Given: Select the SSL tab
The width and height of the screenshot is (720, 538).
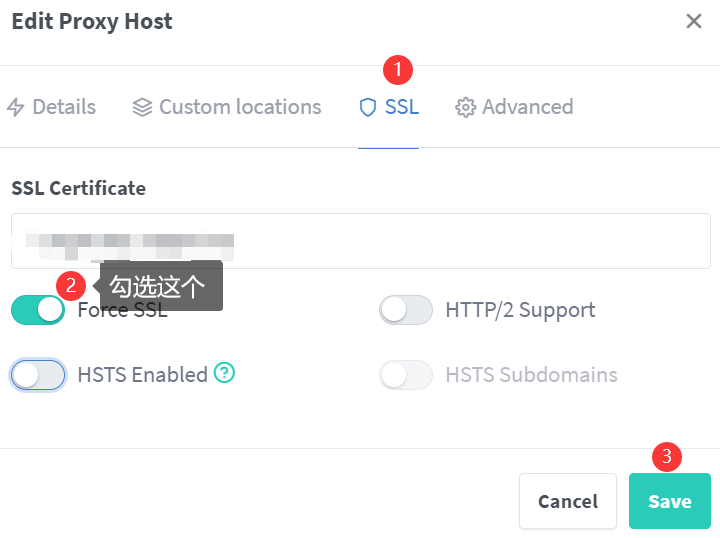Looking at the screenshot, I should pyautogui.click(x=401, y=107).
